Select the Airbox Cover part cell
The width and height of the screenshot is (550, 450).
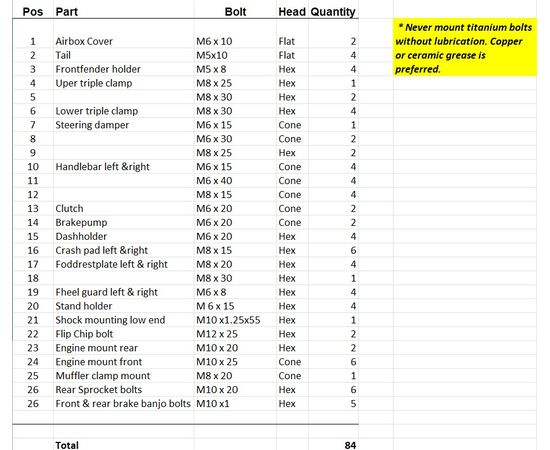click(x=123, y=41)
